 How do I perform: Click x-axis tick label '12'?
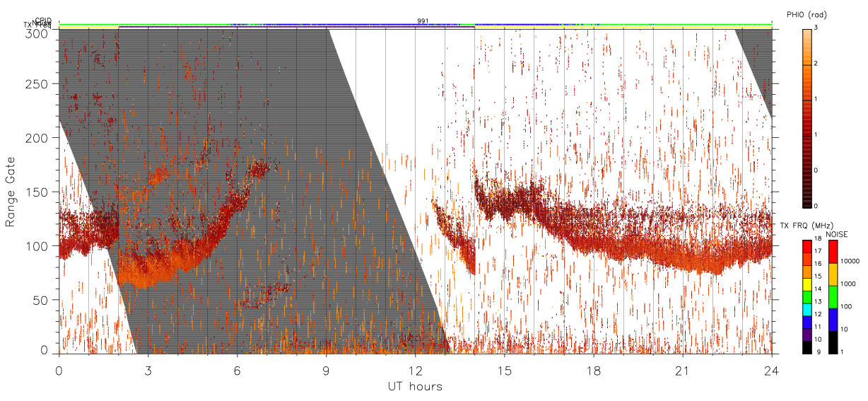click(415, 370)
